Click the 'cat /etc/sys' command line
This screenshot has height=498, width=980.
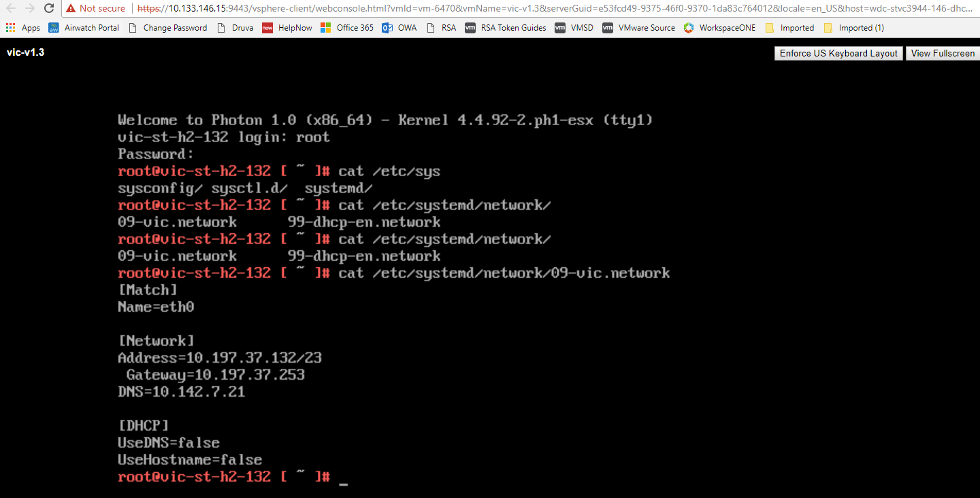point(279,171)
